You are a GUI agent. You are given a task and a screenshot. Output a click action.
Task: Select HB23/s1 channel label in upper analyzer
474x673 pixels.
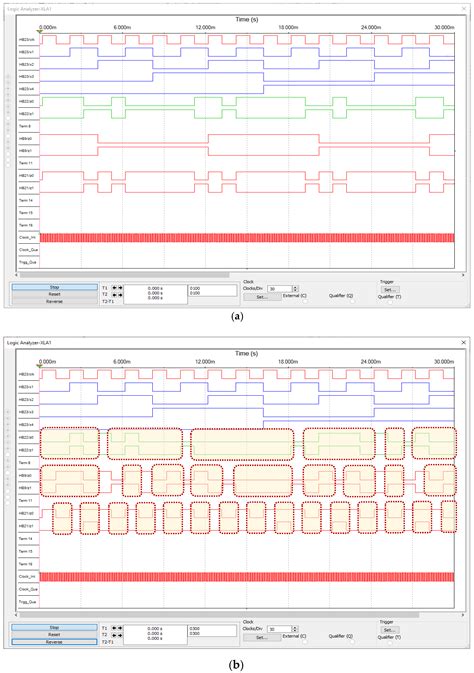pyautogui.click(x=26, y=52)
